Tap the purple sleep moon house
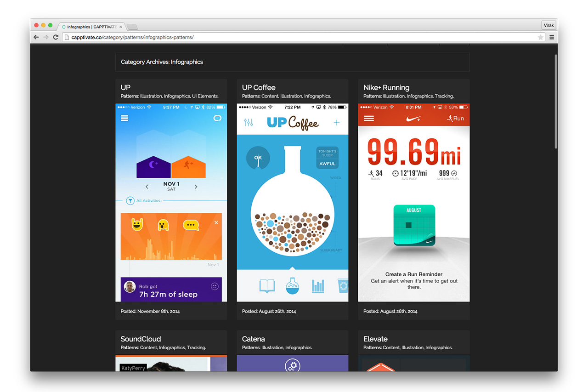588x392 pixels. pos(154,166)
